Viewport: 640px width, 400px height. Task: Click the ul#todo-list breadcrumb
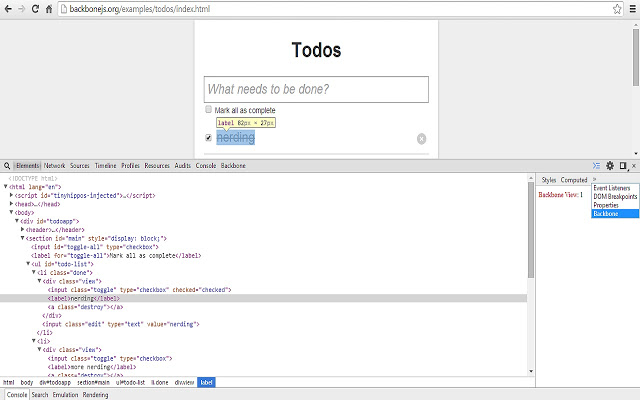tap(130, 382)
